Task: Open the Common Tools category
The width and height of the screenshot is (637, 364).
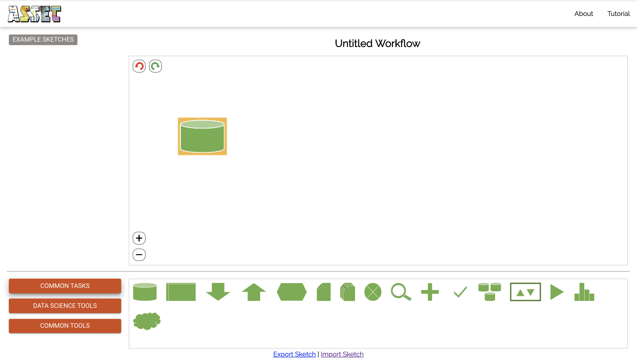Action: (x=65, y=326)
